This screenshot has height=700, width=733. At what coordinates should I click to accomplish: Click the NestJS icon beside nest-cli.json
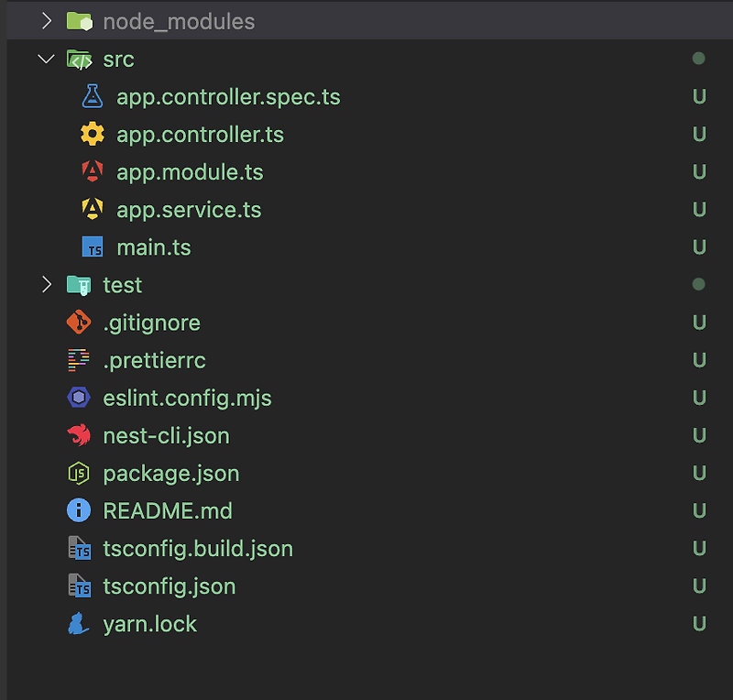tap(79, 435)
